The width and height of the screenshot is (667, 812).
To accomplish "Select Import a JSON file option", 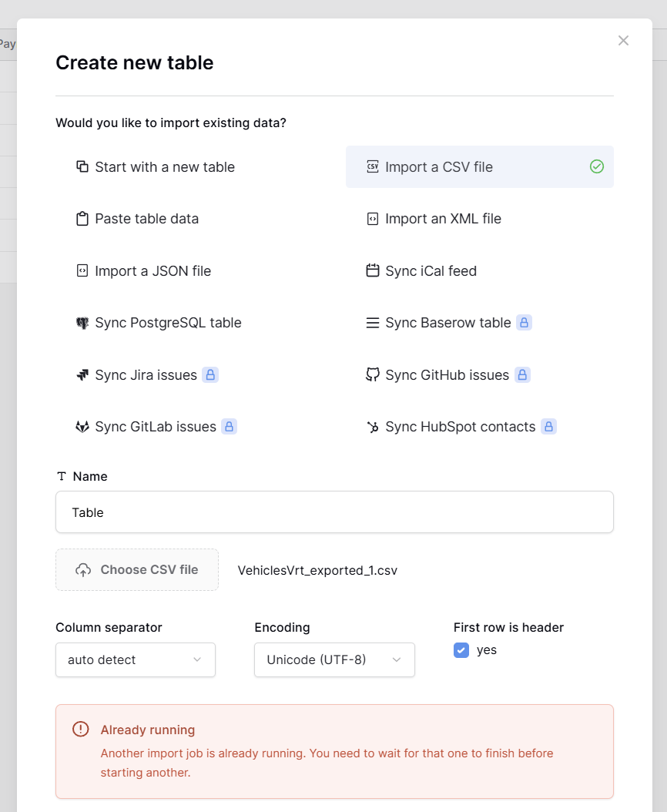I will coord(153,271).
